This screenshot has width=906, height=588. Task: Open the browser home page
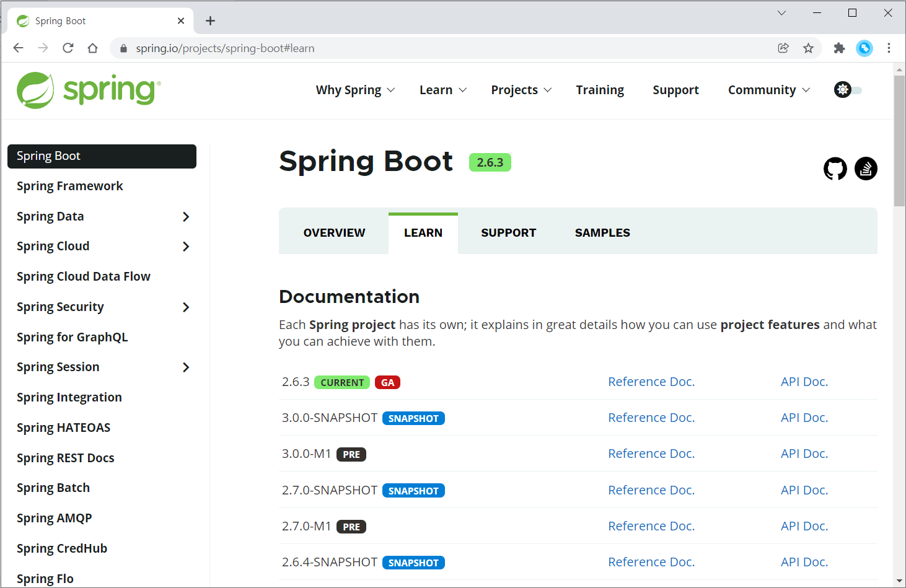pyautogui.click(x=92, y=48)
